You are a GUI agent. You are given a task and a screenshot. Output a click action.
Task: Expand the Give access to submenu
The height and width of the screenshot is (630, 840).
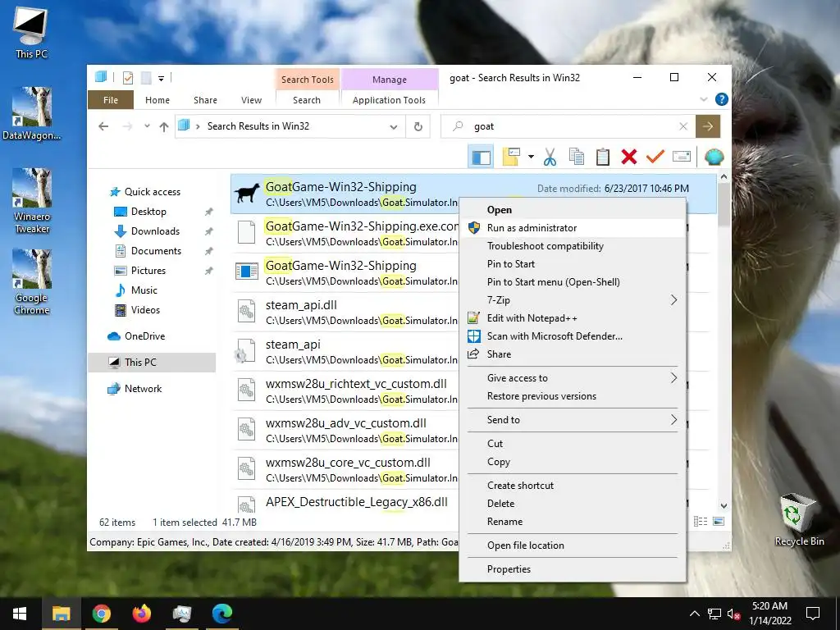[x=573, y=378]
